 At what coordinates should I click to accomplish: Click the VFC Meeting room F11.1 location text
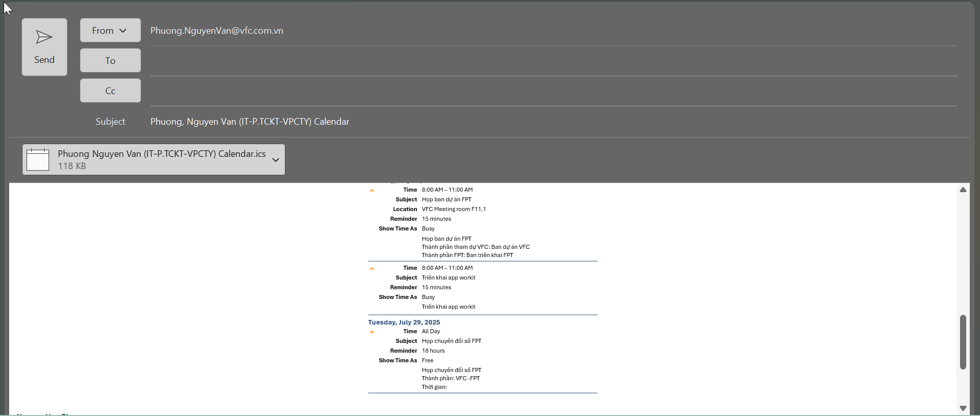[454, 209]
